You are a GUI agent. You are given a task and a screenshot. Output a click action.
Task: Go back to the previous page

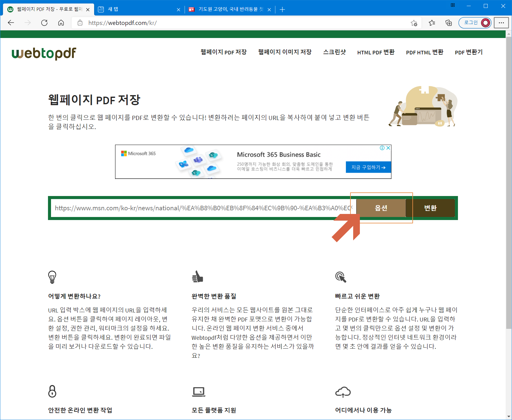point(11,23)
